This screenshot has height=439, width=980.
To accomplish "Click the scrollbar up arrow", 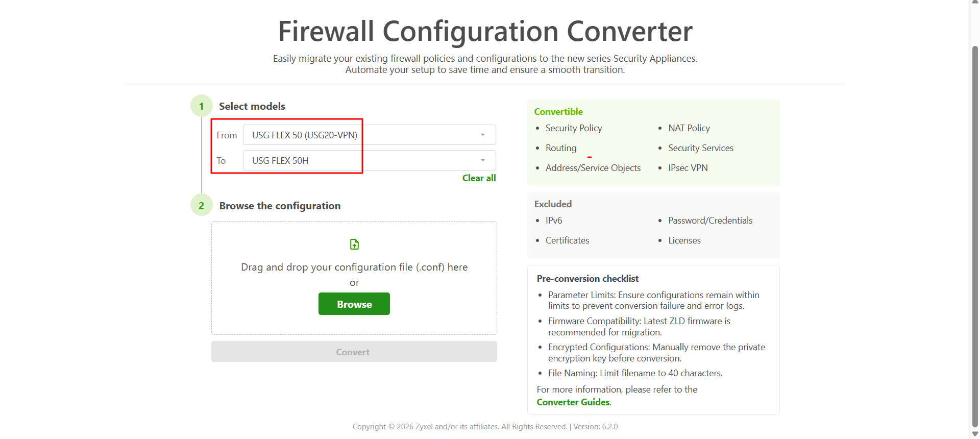I will (x=975, y=3).
